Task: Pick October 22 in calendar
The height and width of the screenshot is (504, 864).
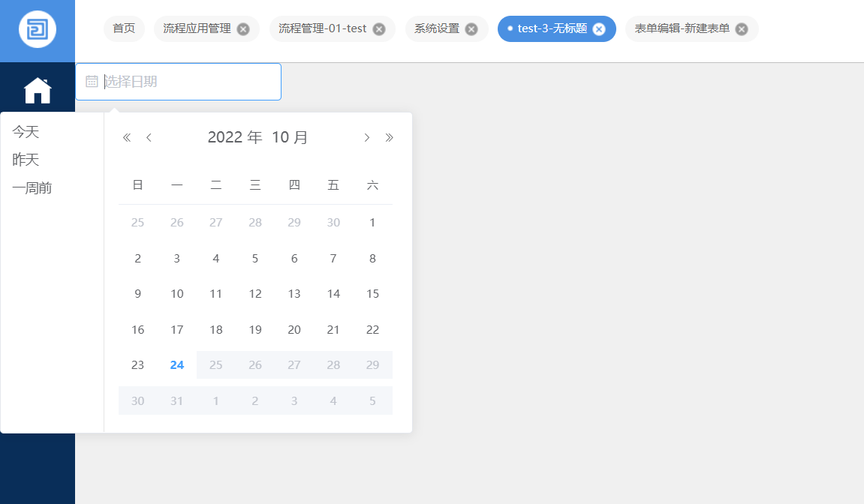Action: click(x=372, y=330)
